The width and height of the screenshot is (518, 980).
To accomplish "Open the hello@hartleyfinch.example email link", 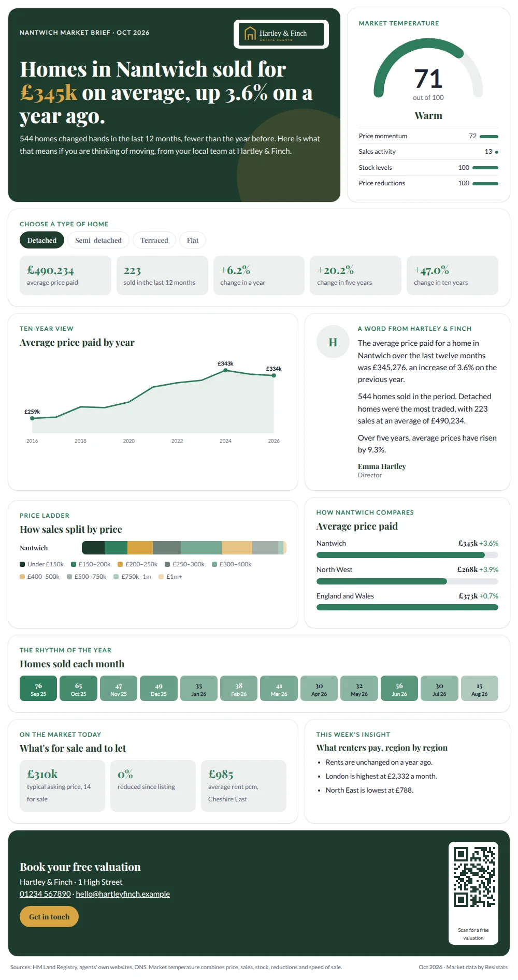I will 123,894.
